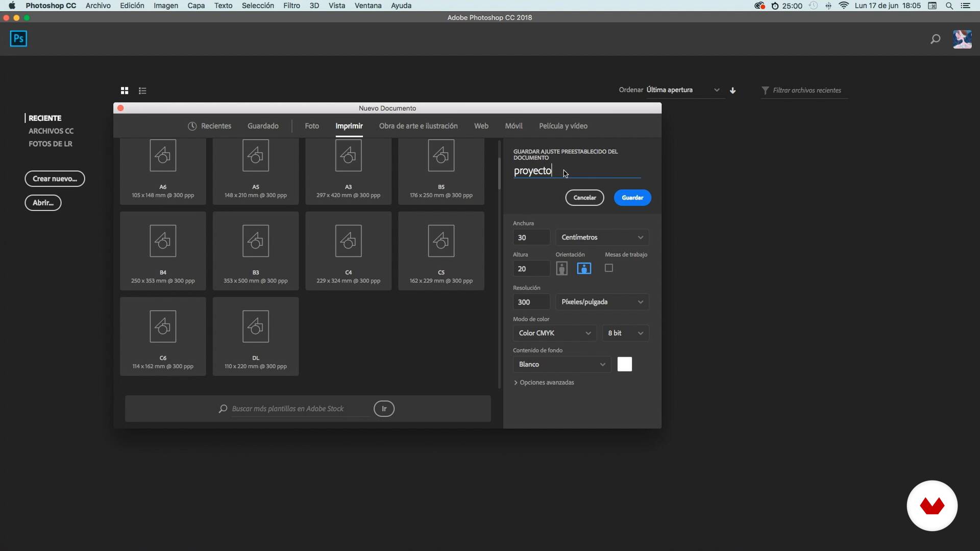The width and height of the screenshot is (980, 551).
Task: Switch to the Web tab
Action: click(x=481, y=126)
